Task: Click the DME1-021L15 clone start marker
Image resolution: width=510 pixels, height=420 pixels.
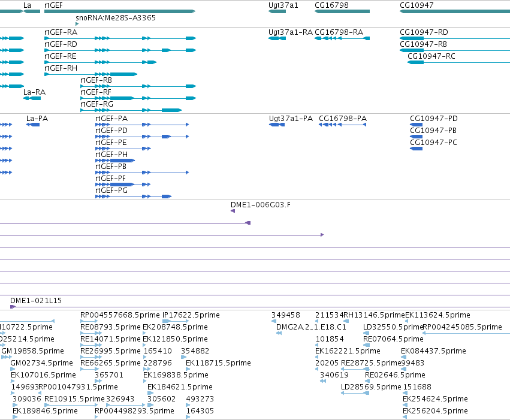Action: tap(13, 307)
